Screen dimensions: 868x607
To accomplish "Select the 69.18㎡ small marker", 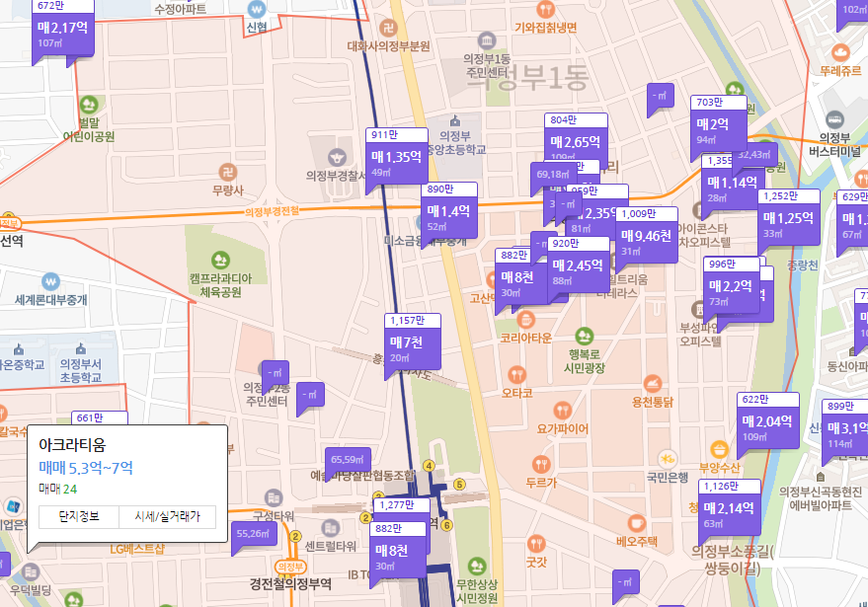I will pyautogui.click(x=553, y=175).
